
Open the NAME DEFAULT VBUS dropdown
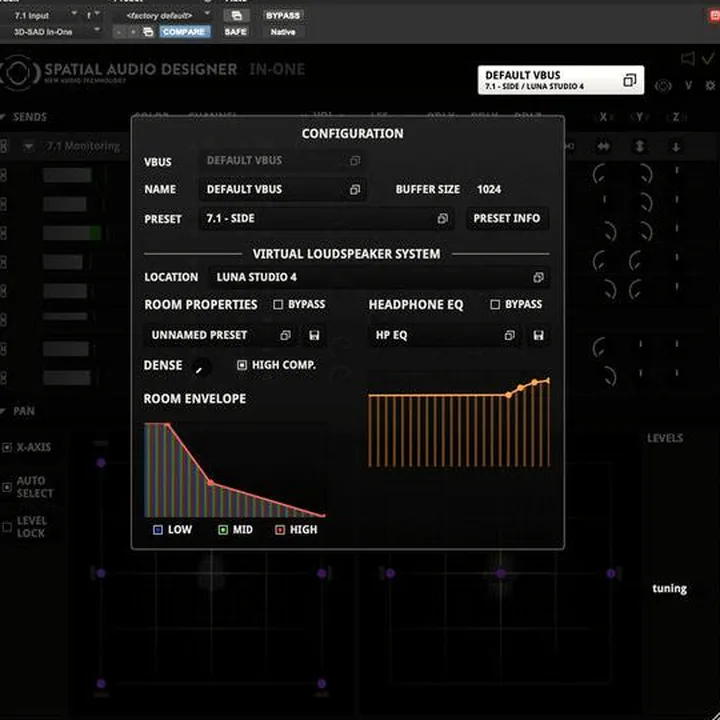(x=282, y=190)
